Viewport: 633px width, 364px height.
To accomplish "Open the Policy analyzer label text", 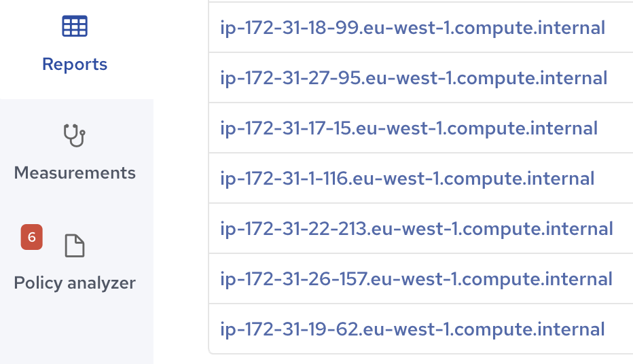I will pyautogui.click(x=75, y=283).
